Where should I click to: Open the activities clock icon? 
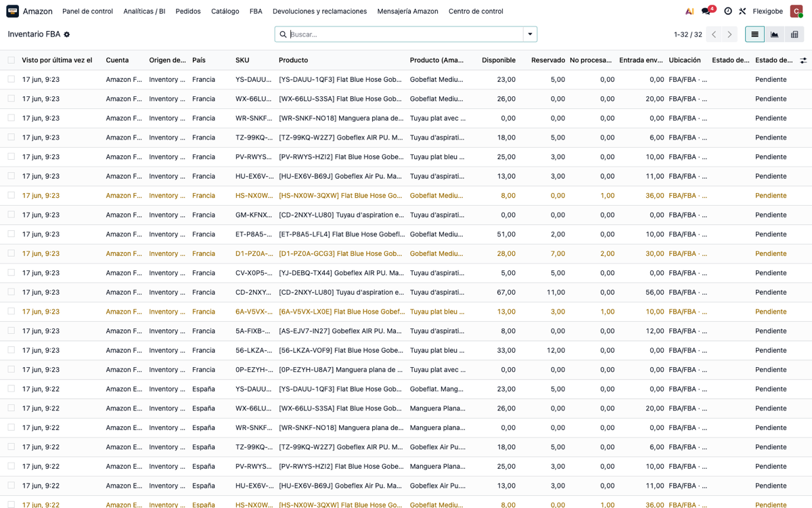728,11
